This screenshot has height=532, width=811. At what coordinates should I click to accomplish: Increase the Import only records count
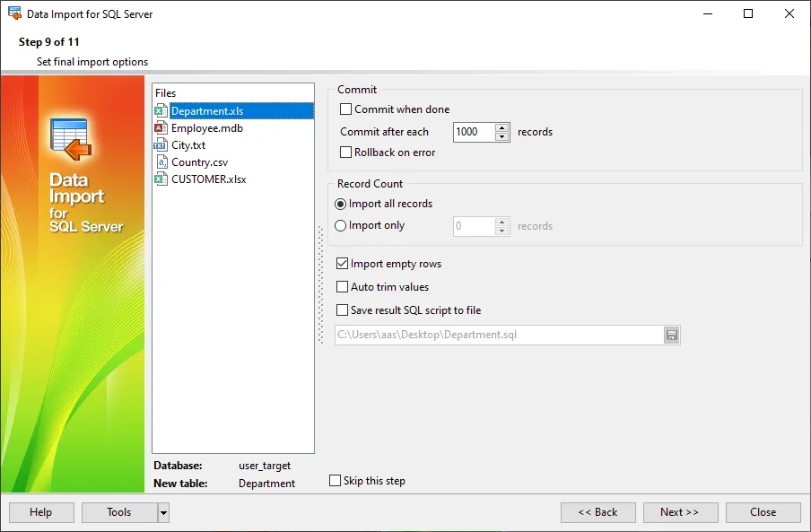[x=501, y=222]
